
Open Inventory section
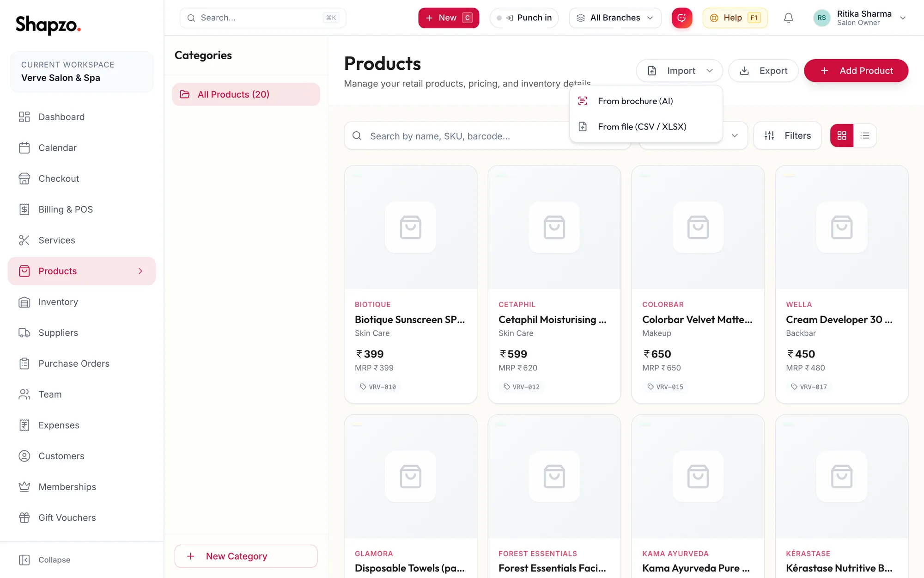click(x=82, y=302)
